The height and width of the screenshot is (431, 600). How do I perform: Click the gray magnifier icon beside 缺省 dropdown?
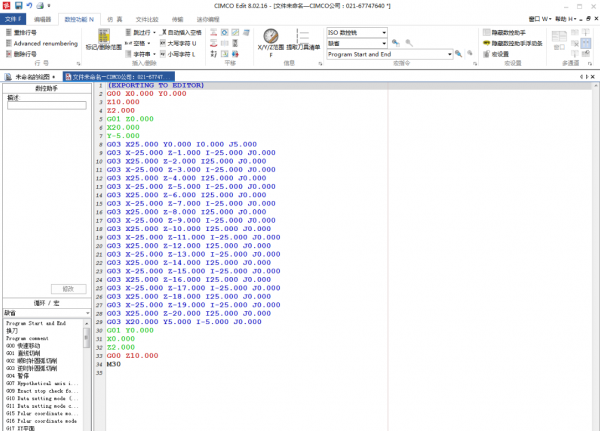409,43
